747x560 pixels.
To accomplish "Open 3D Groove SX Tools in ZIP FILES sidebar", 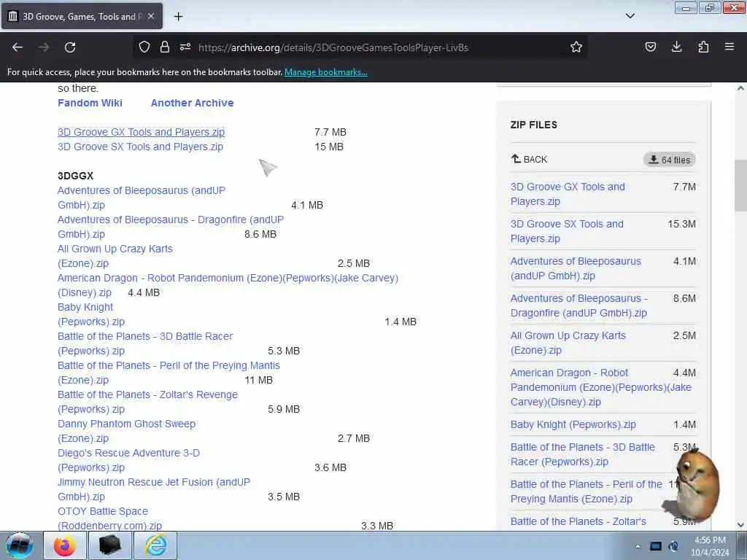I will (567, 231).
